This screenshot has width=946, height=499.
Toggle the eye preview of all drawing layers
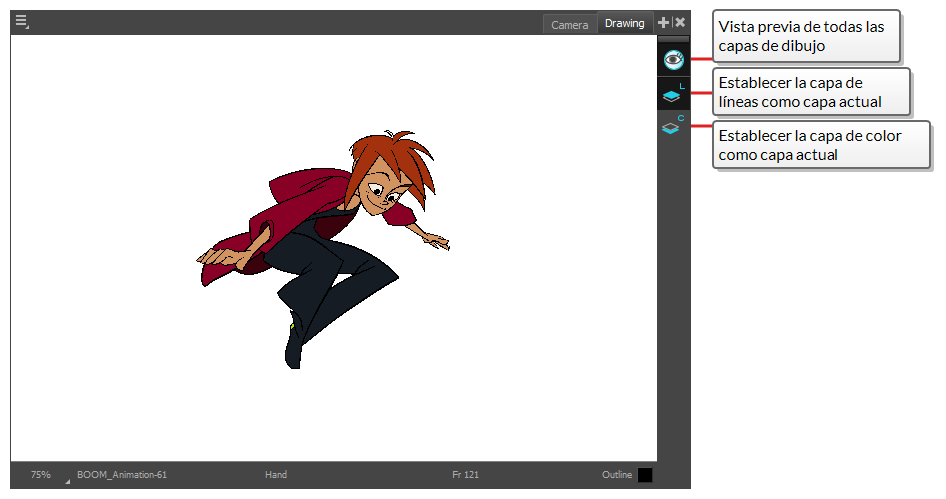[673, 60]
